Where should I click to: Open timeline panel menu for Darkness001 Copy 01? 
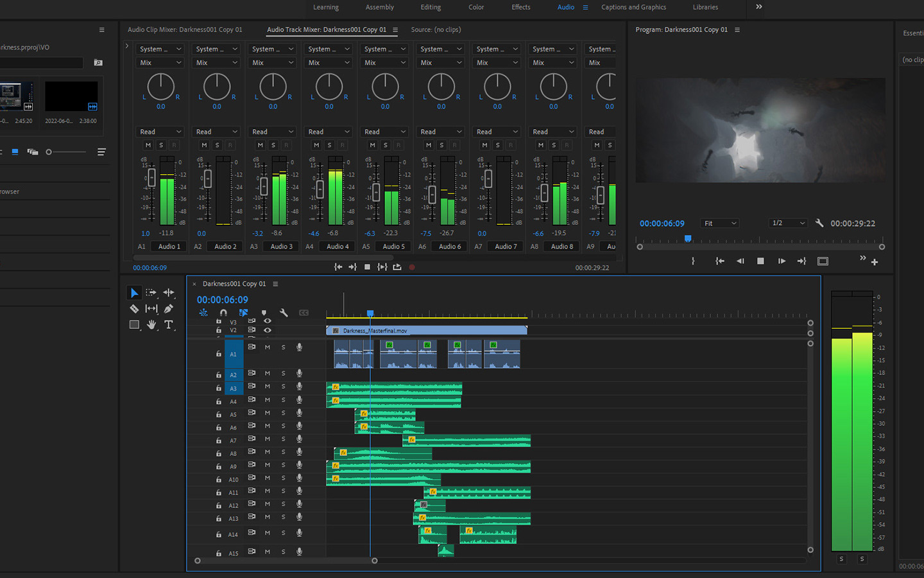pyautogui.click(x=275, y=284)
